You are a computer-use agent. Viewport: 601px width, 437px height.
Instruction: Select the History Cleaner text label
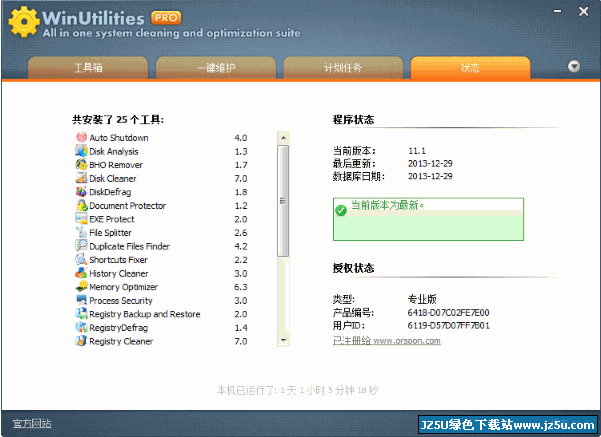click(x=119, y=274)
